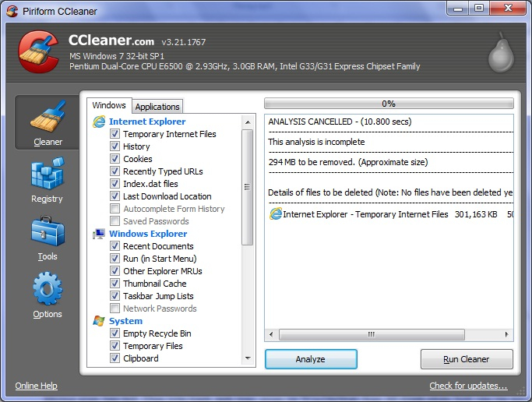This screenshot has width=532, height=402.
Task: Click the Piriform title bar app icon
Action: 12,11
